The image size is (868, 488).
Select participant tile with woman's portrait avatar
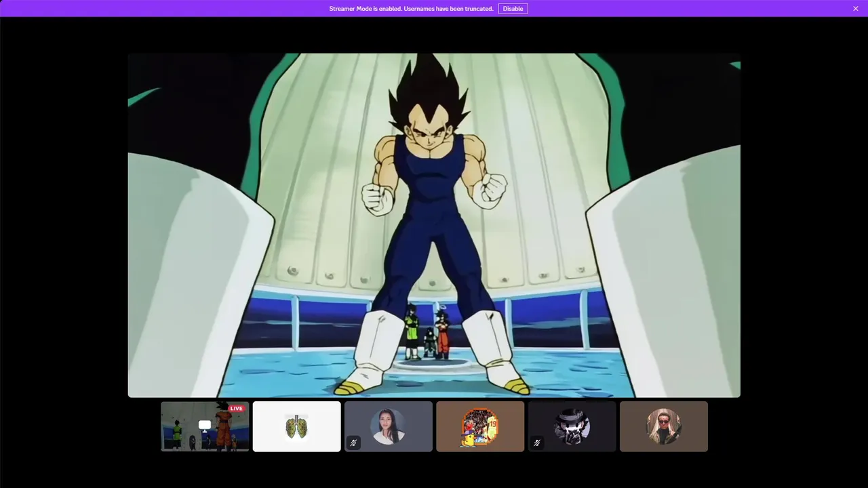(x=389, y=426)
